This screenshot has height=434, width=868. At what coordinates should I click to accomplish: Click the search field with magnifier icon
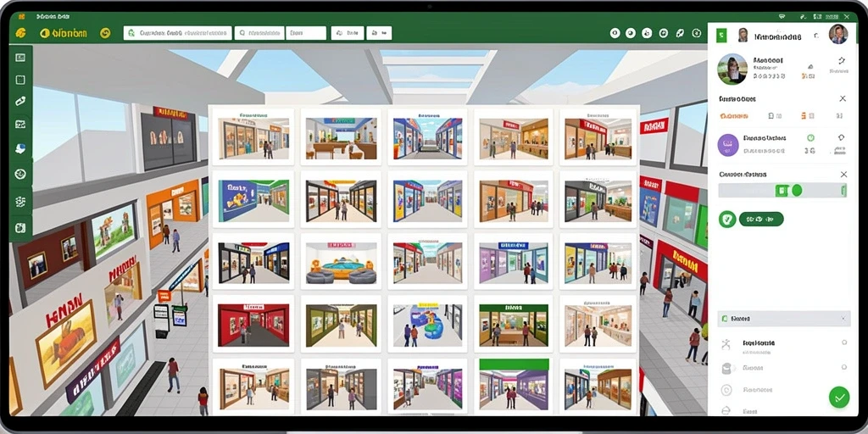click(x=259, y=33)
